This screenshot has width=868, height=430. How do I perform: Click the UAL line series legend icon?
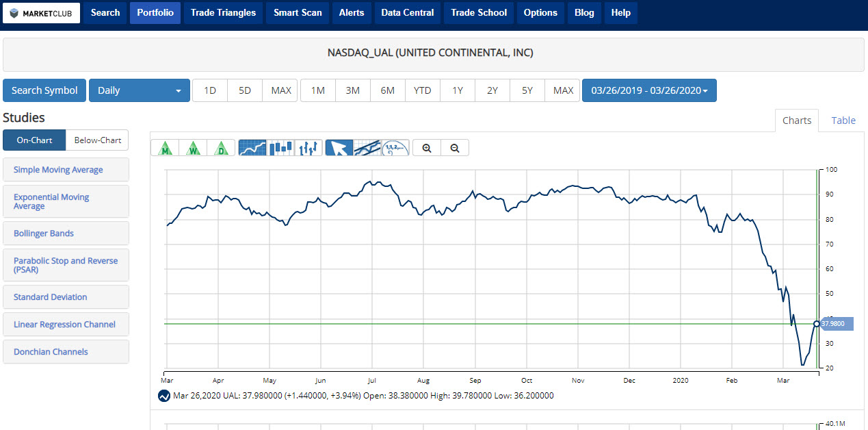(164, 396)
